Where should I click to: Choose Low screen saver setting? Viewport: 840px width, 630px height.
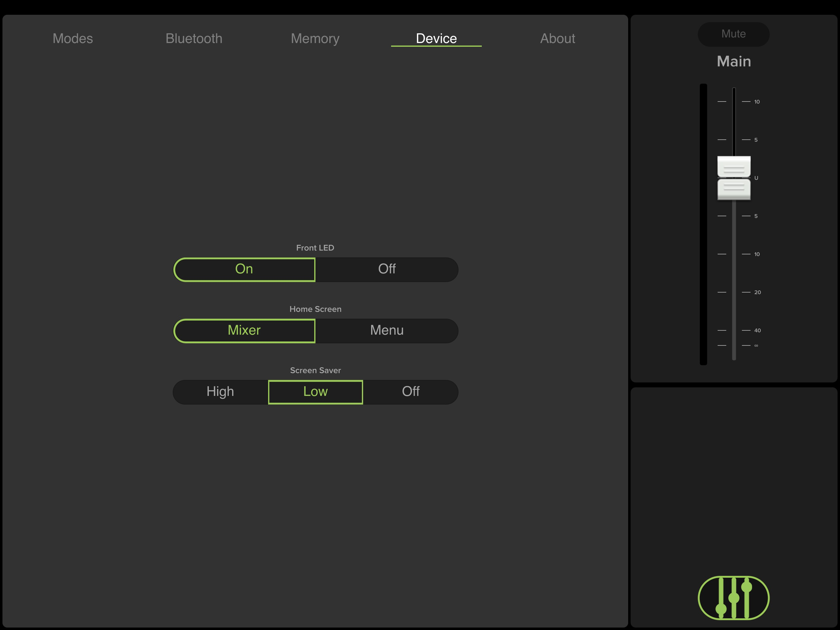[315, 392]
